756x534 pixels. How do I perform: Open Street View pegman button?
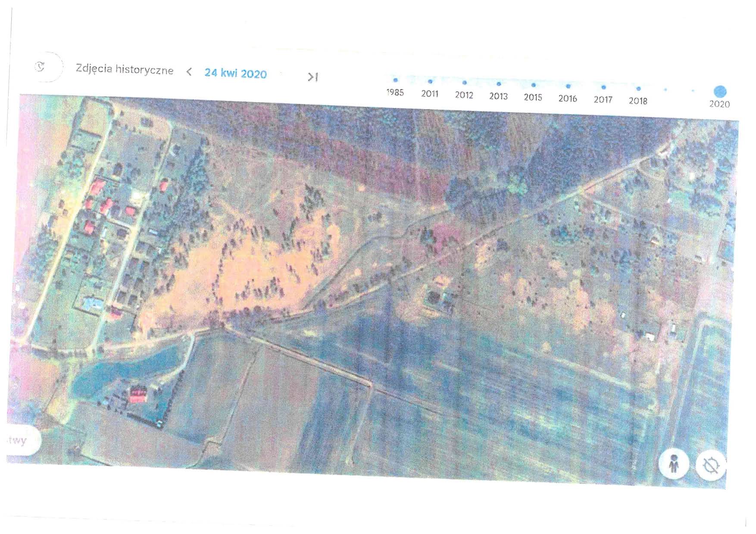coord(674,464)
